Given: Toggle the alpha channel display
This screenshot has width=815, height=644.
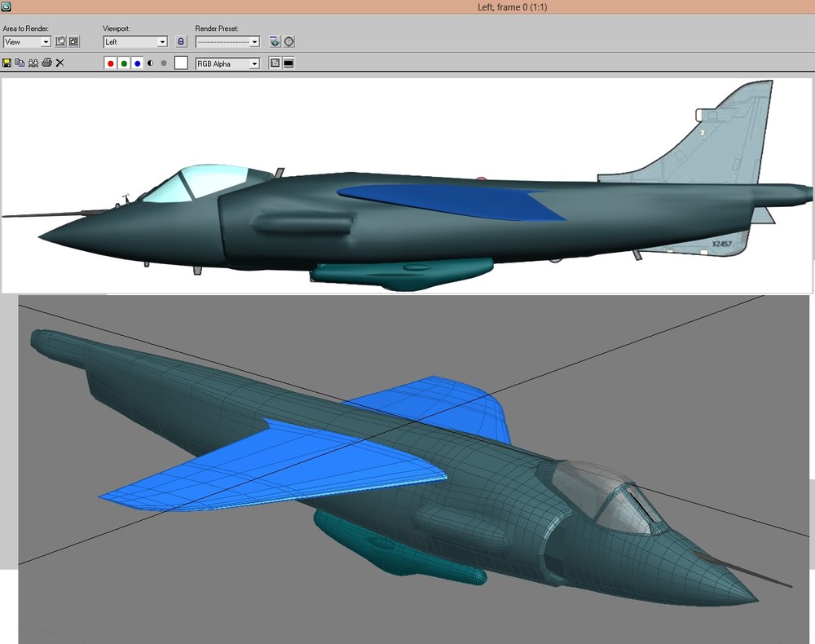Looking at the screenshot, I should 151,64.
